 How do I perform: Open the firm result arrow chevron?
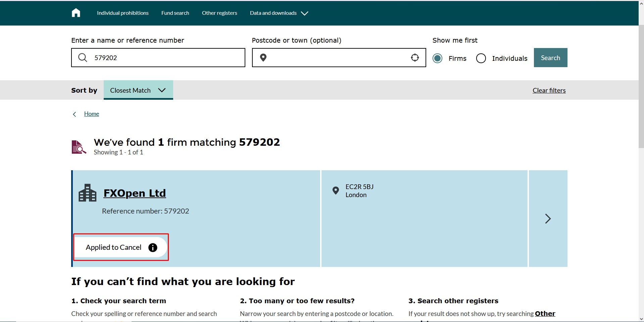click(548, 219)
